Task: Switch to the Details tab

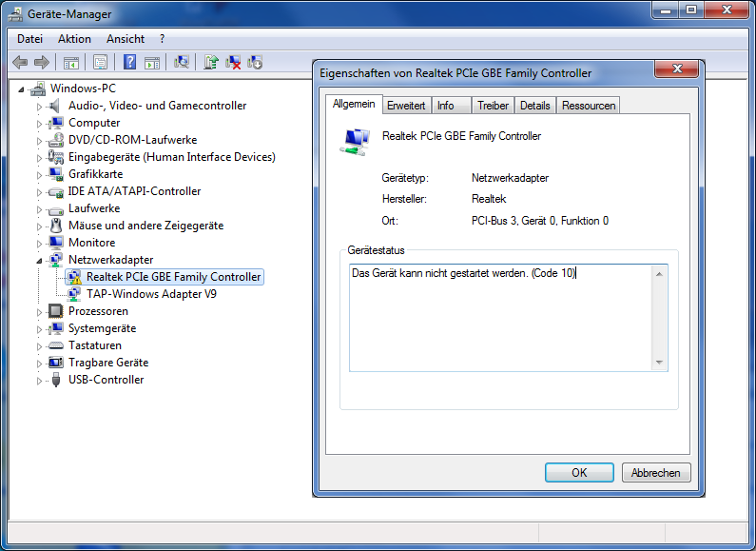Action: [534, 106]
